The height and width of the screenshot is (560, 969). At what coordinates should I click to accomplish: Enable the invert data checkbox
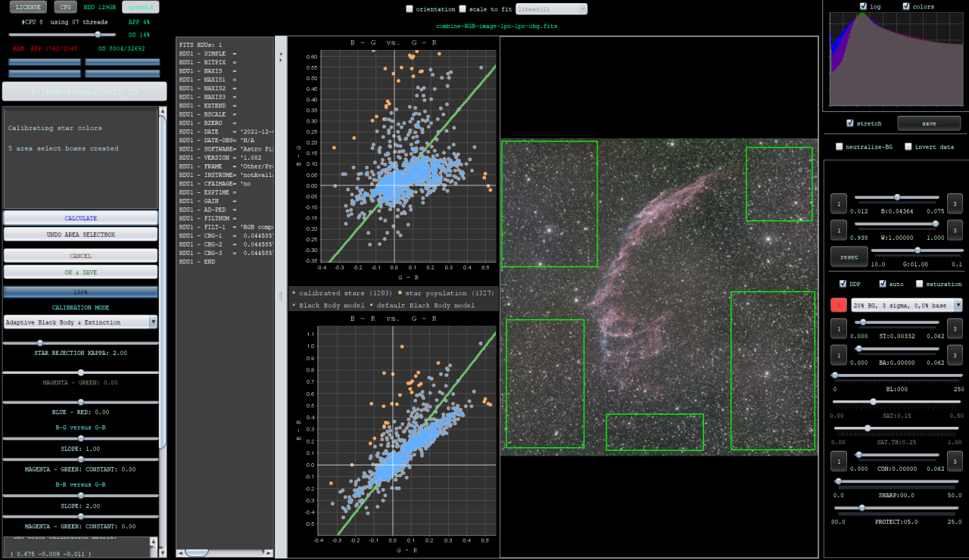[908, 147]
